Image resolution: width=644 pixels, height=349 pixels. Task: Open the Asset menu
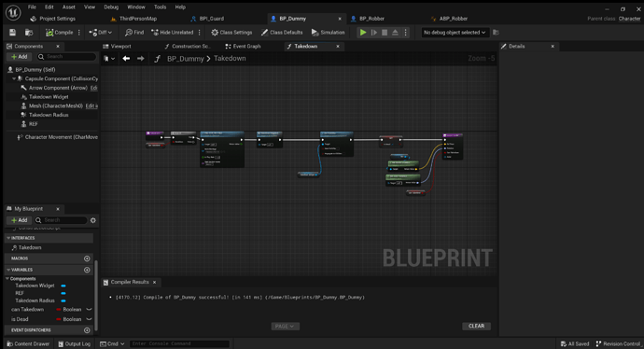[x=68, y=7]
